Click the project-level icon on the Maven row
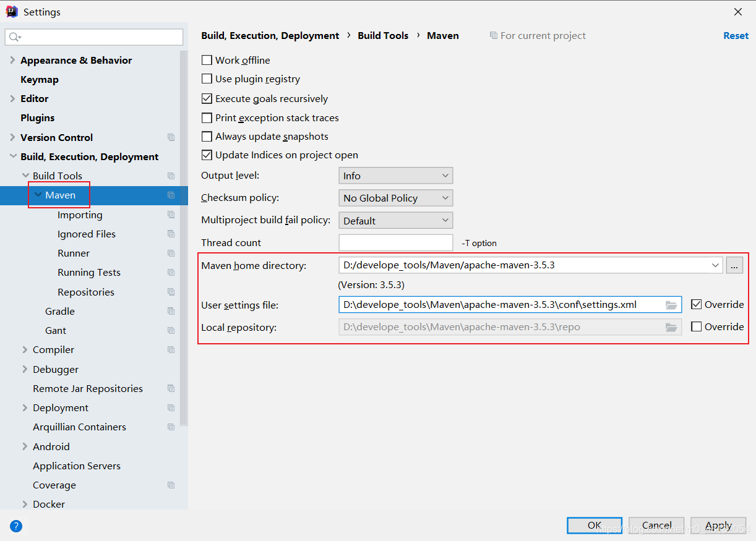Viewport: 756px width, 541px height. (x=171, y=195)
